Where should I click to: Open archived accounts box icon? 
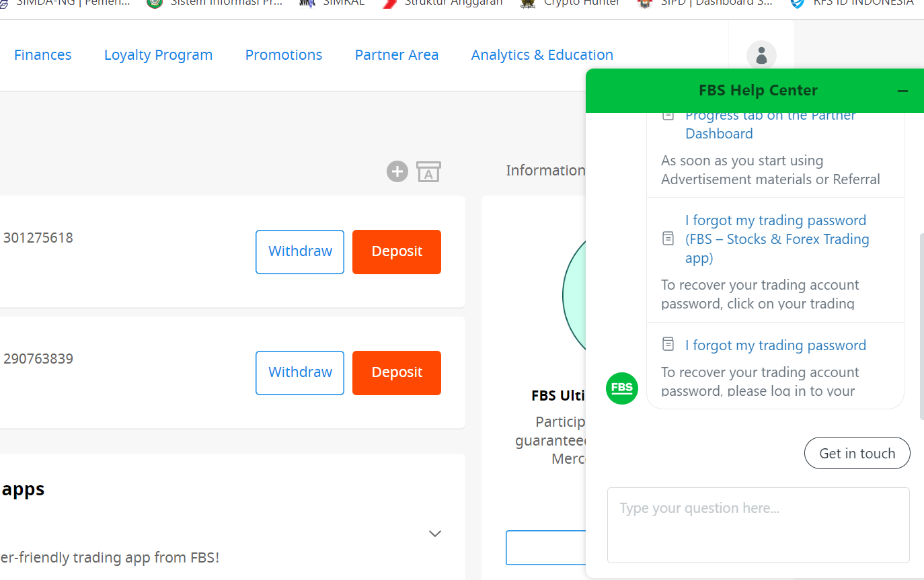click(x=428, y=171)
